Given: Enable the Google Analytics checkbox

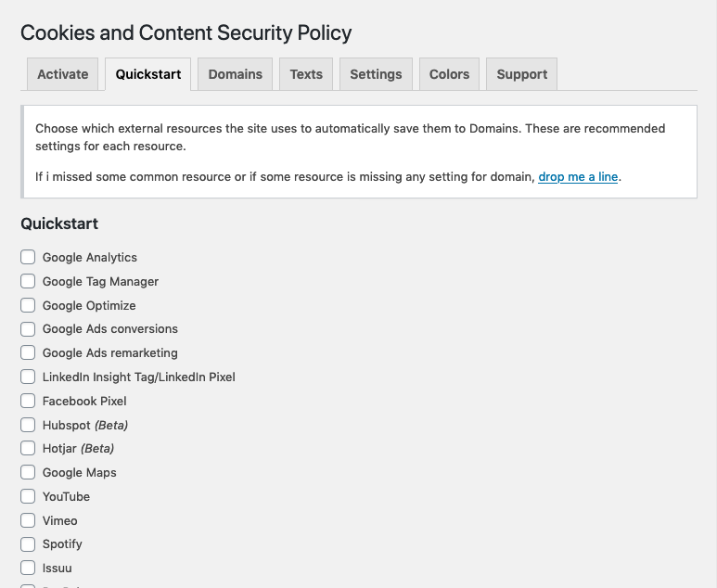Looking at the screenshot, I should [x=28, y=257].
